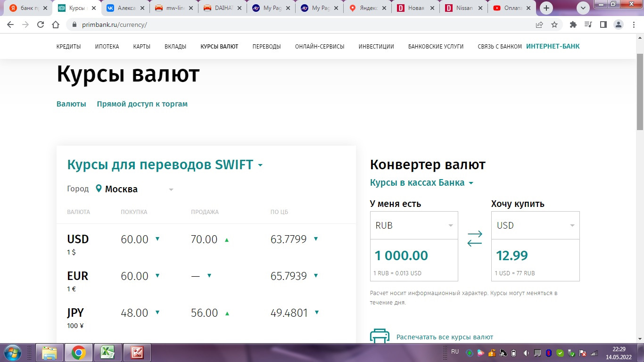The height and width of the screenshot is (362, 644).
Task: Open the RUB source currency selector
Action: coord(414,225)
